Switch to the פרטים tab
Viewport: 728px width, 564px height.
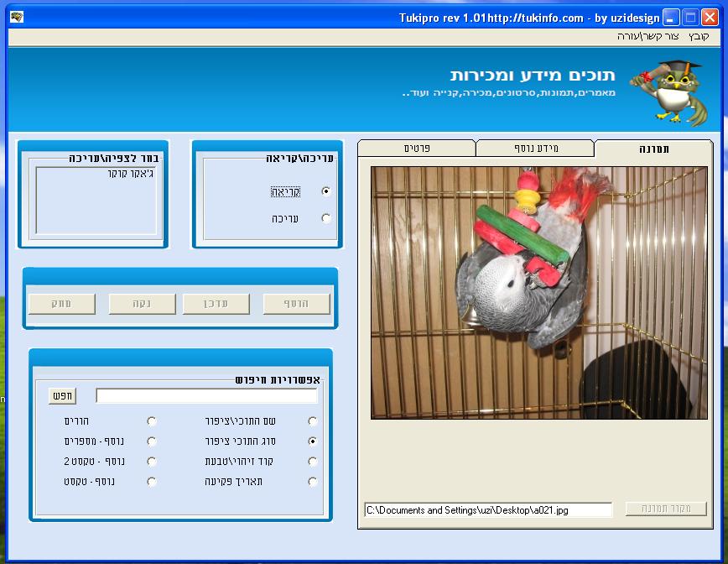click(x=417, y=149)
